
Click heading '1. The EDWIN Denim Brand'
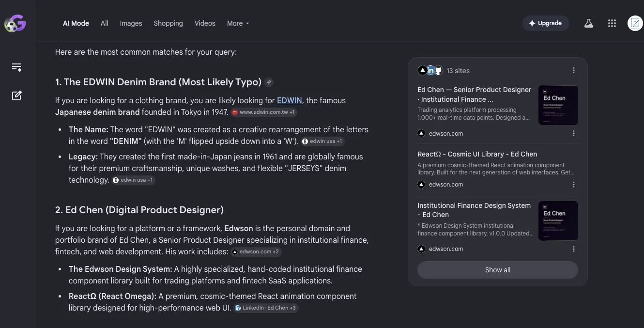point(158,82)
